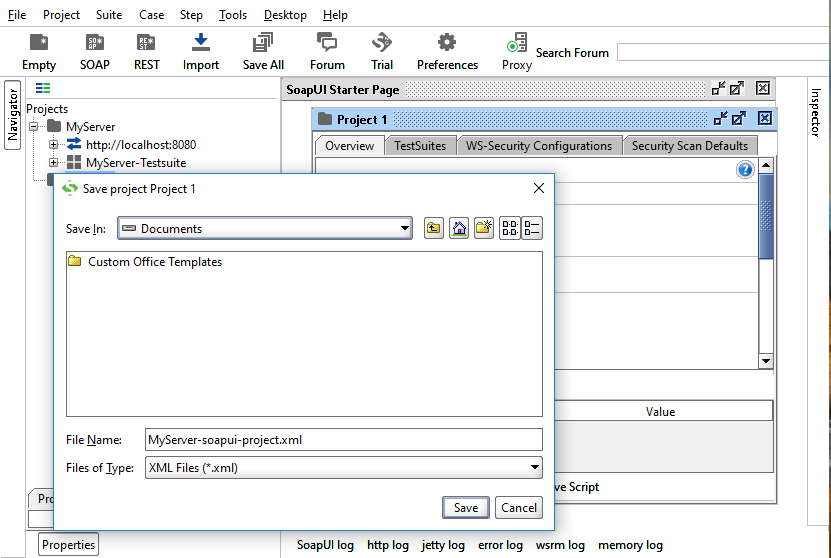Viewport: 831px width, 558px height.
Task: Open the SoapUI log tab
Action: 325,545
